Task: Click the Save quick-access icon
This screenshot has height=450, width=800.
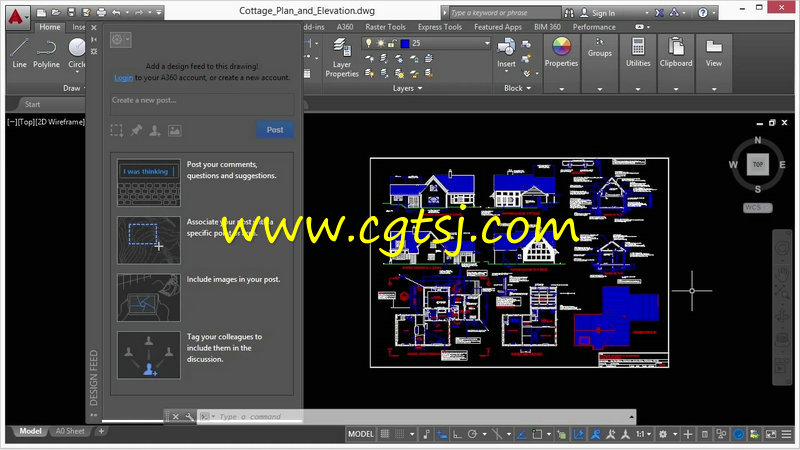Action: click(71, 12)
